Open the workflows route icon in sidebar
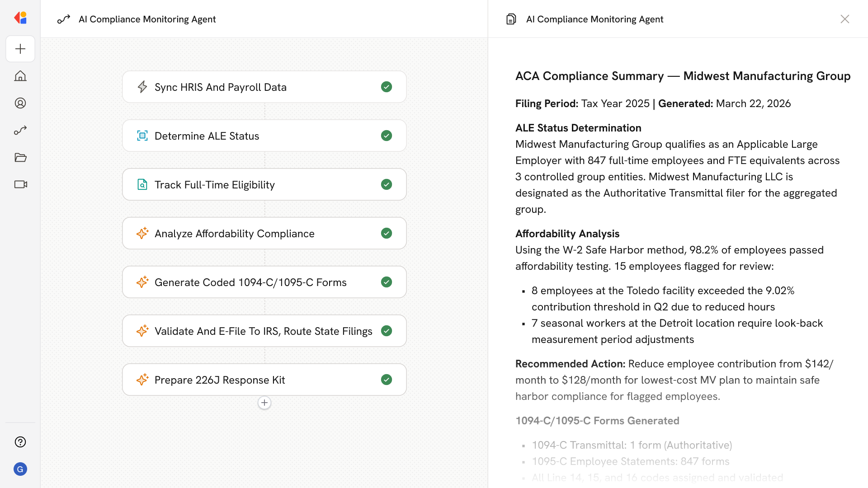Screen dimensions: 868x488 [20, 130]
